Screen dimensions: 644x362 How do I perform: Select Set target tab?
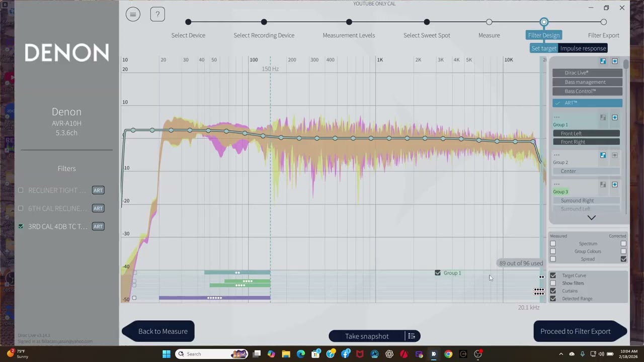(544, 48)
